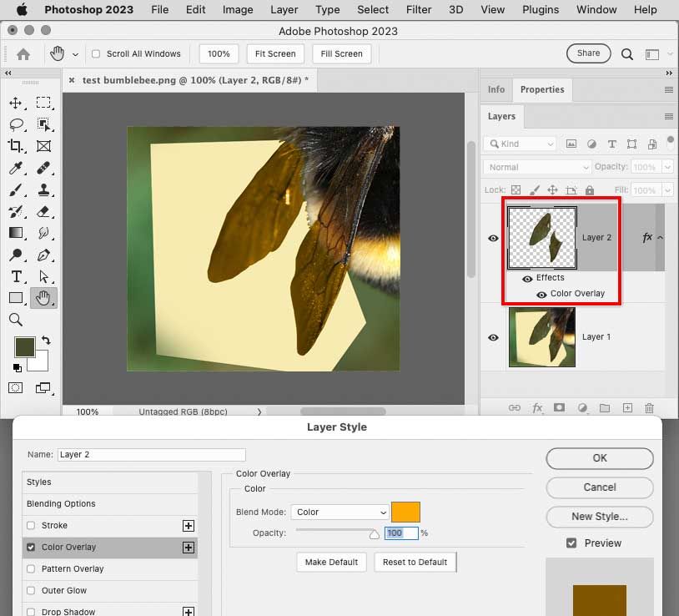The image size is (679, 616).
Task: Select the Move tool
Action: click(x=15, y=103)
